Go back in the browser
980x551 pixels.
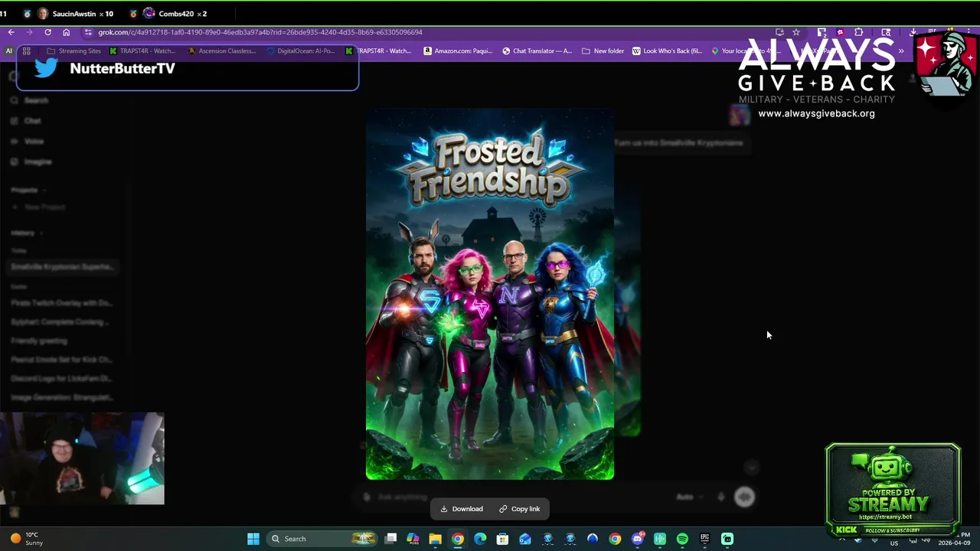tap(11, 32)
